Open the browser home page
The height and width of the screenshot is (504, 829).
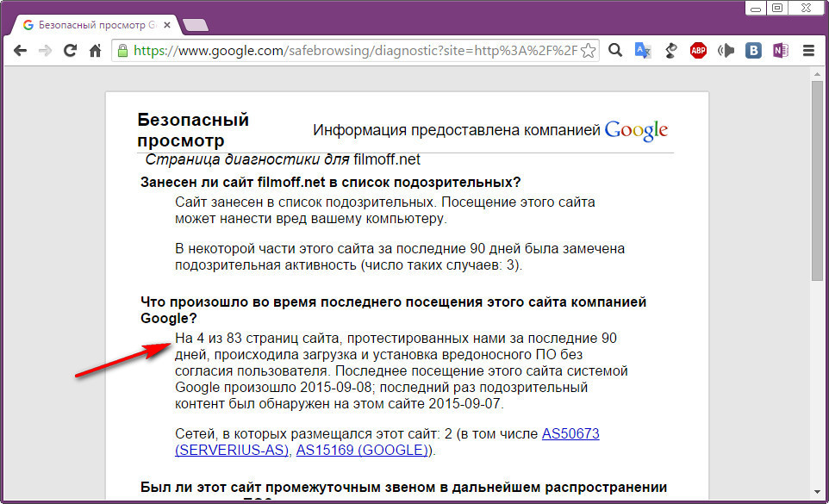coord(95,51)
